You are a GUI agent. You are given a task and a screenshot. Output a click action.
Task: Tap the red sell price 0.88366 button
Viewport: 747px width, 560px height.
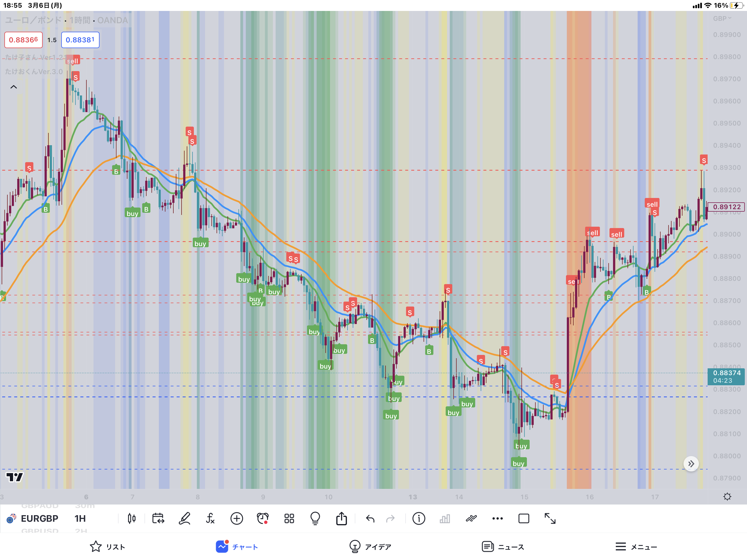tap(23, 40)
